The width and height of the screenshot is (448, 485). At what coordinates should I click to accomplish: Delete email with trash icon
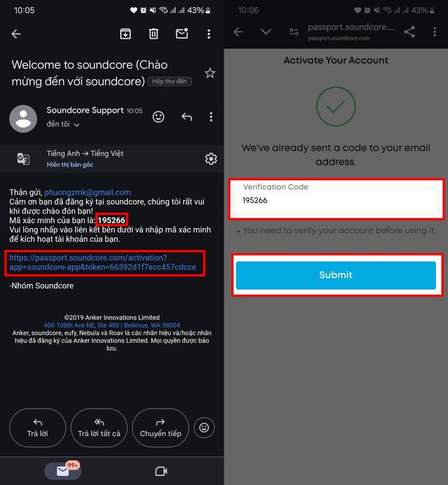coord(153,34)
